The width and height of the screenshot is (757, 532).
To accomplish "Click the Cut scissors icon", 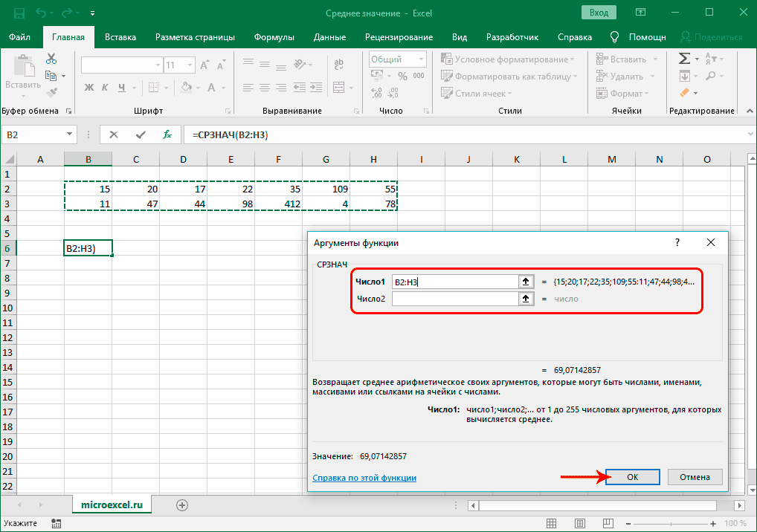I will 51,59.
